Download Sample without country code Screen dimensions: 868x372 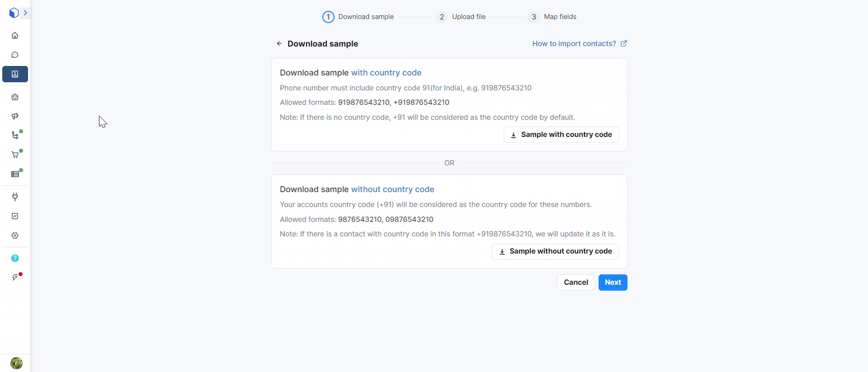[x=555, y=251]
